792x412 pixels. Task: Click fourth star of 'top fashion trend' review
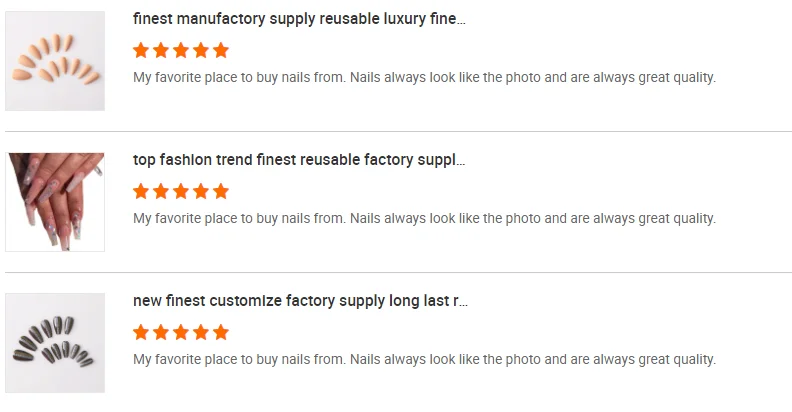(x=201, y=191)
